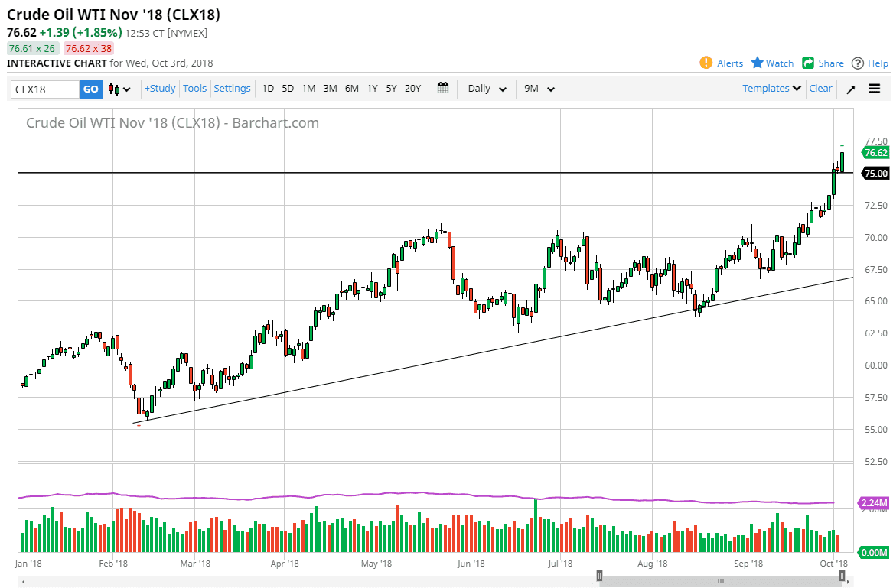This screenshot has height=588, width=893.
Task: Open the Daily frequency dropdown
Action: [x=486, y=89]
